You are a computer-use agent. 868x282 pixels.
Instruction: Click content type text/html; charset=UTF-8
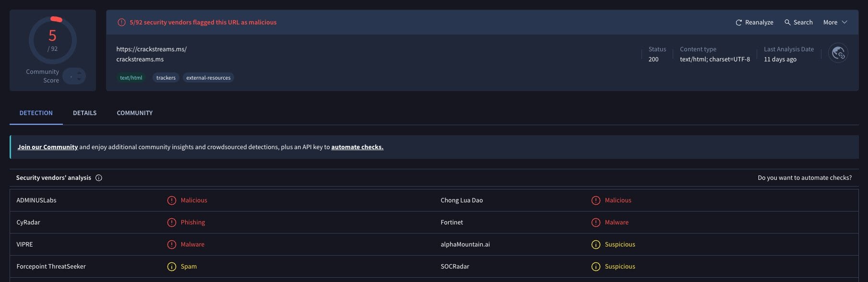pyautogui.click(x=715, y=59)
